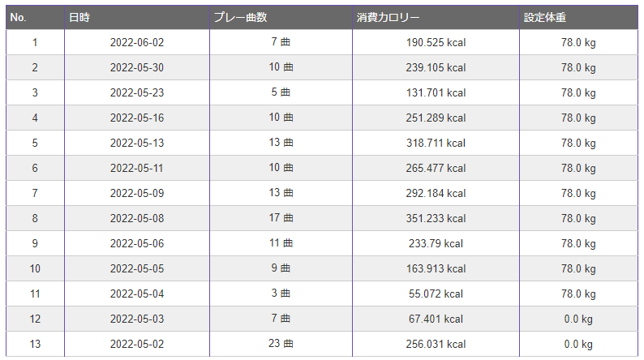Click the 233.79 kcal value
Image resolution: width=644 pixels, height=360 pixels.
click(x=436, y=243)
